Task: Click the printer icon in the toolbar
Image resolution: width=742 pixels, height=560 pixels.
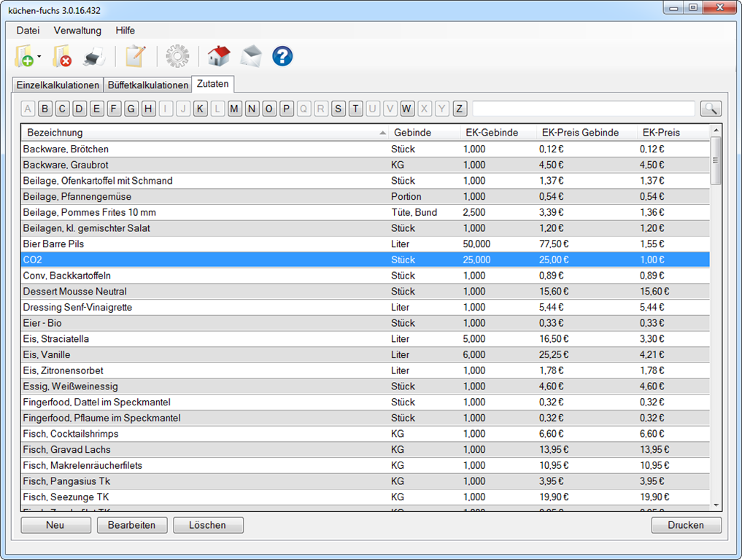Action: click(95, 56)
